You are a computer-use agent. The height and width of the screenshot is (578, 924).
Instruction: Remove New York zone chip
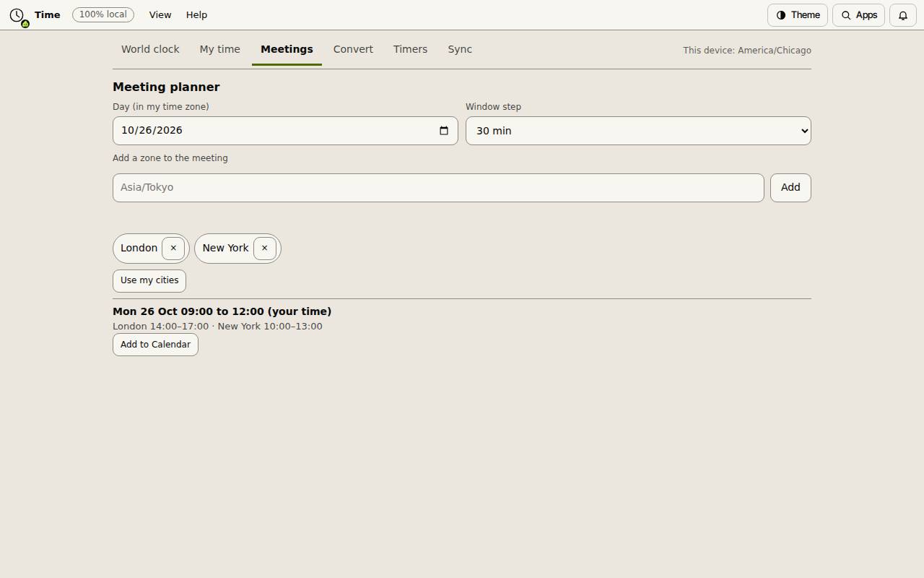(x=265, y=249)
